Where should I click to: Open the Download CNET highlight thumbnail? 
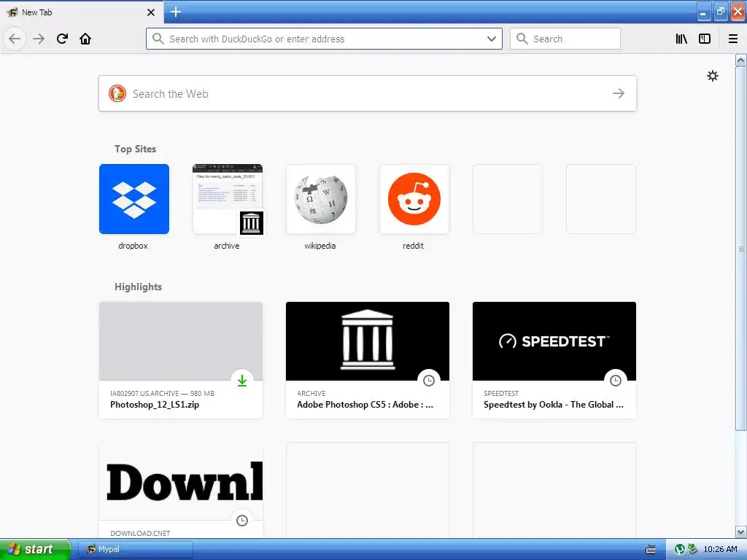tap(181, 481)
